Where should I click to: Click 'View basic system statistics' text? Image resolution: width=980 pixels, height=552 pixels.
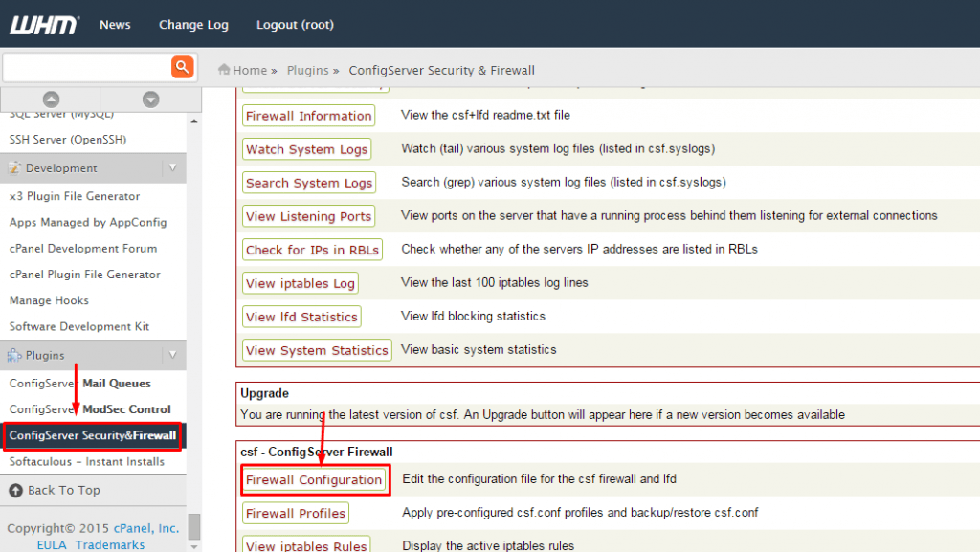point(479,350)
